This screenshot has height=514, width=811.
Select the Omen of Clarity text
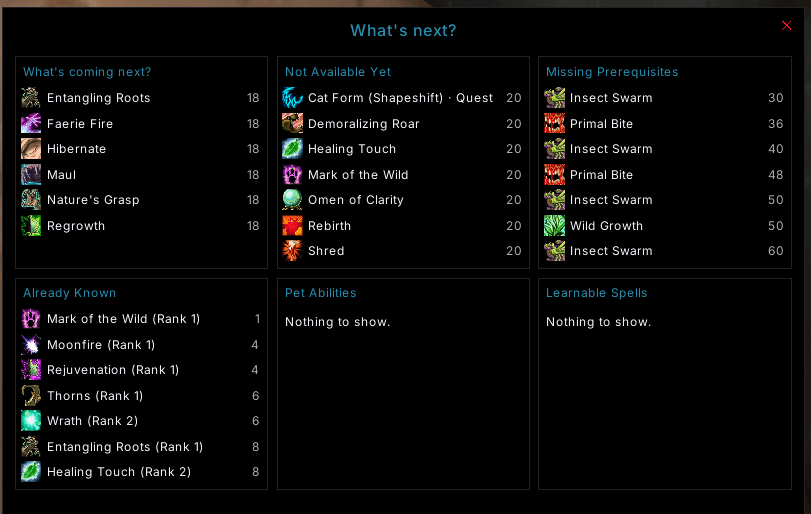coord(355,200)
